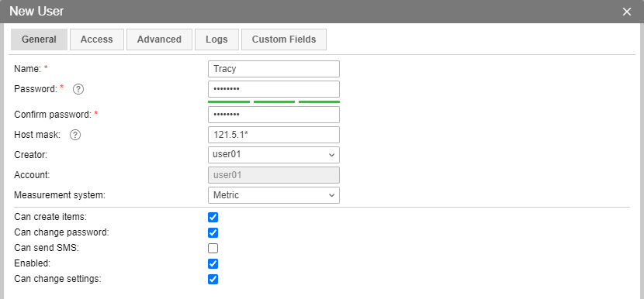644x299 pixels.
Task: Expand the Measurement system dropdown
Action: click(274, 195)
